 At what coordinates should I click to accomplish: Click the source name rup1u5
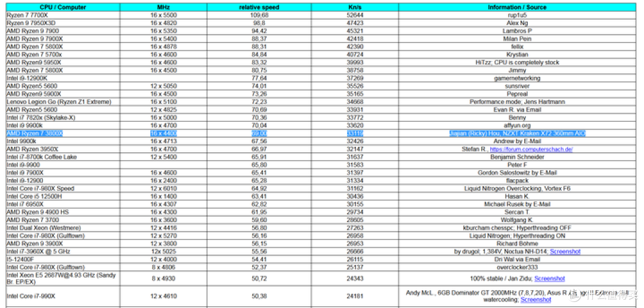tap(517, 15)
